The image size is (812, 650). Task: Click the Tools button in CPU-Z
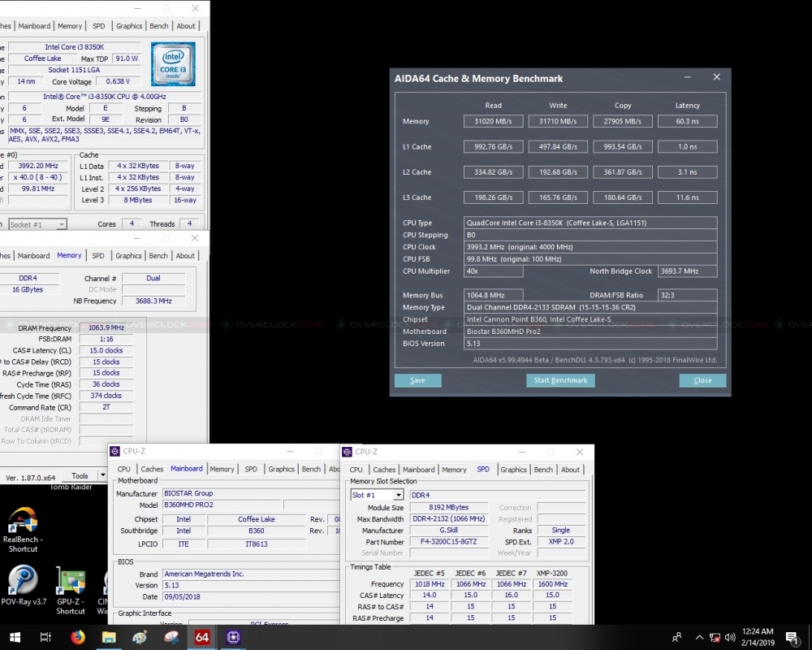80,475
